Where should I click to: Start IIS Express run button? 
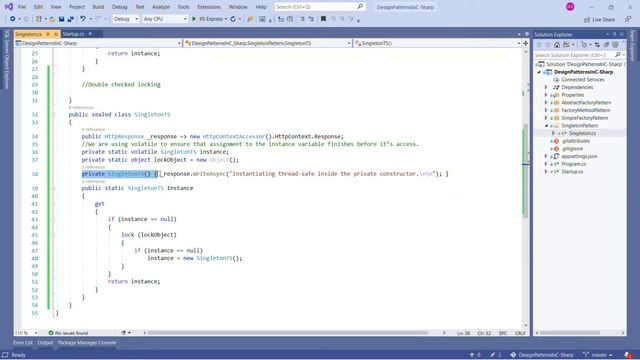(x=208, y=19)
